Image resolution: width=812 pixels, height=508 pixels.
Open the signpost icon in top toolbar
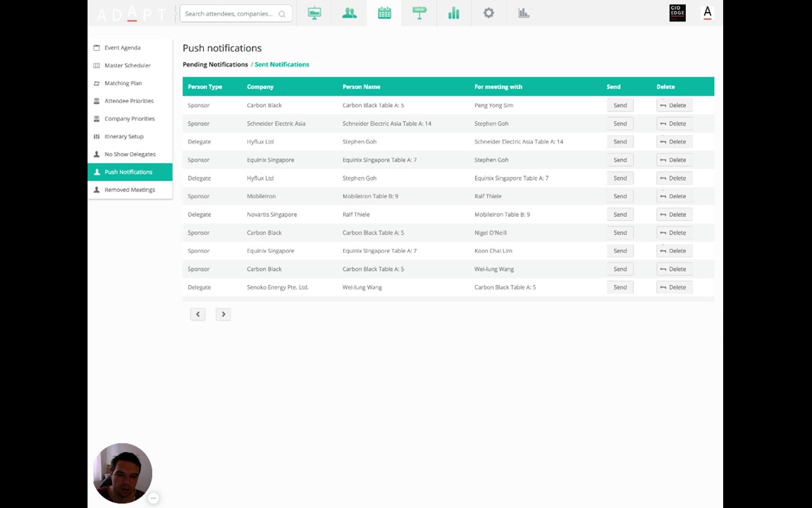click(x=419, y=13)
